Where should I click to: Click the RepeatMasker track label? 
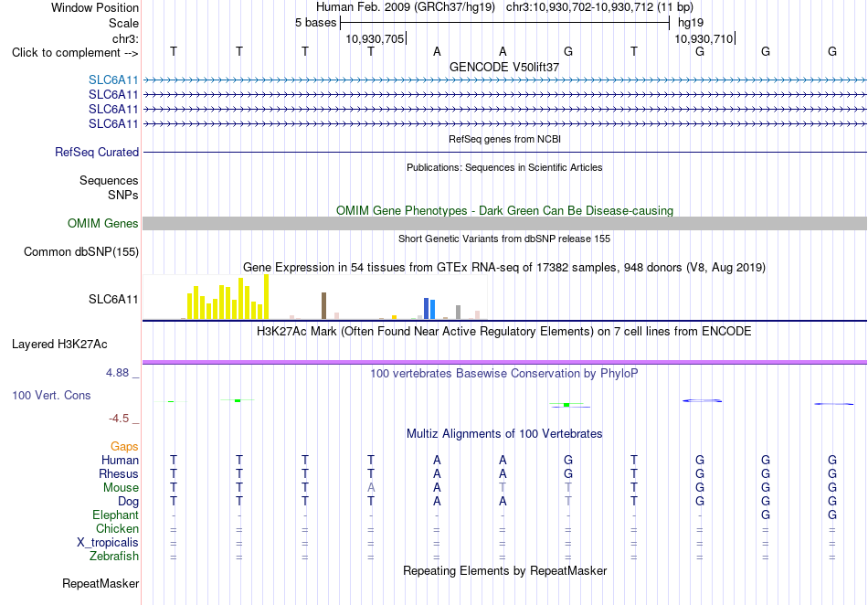coord(101,583)
